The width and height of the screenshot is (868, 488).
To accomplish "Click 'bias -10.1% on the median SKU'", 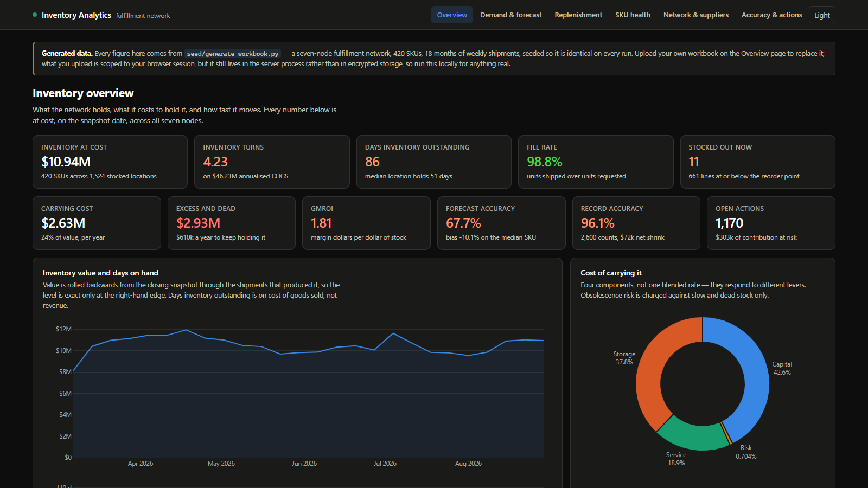I will (x=491, y=237).
